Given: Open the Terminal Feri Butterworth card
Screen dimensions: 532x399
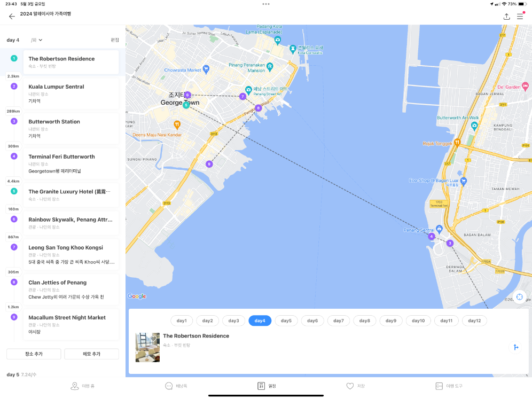Looking at the screenshot, I should pyautogui.click(x=71, y=163).
